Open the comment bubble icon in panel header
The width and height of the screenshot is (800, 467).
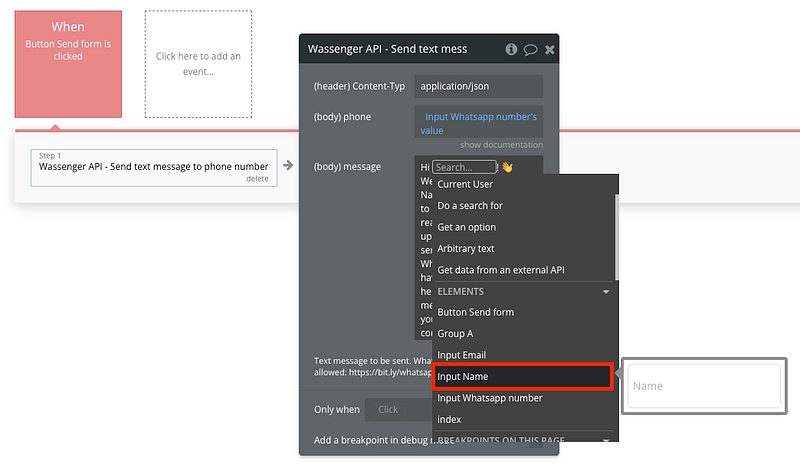pyautogui.click(x=530, y=49)
